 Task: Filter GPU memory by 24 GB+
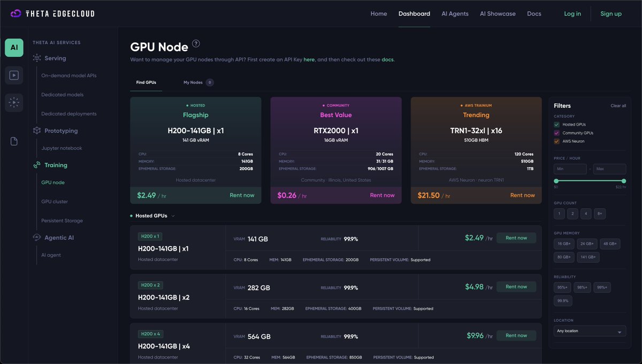coord(587,244)
